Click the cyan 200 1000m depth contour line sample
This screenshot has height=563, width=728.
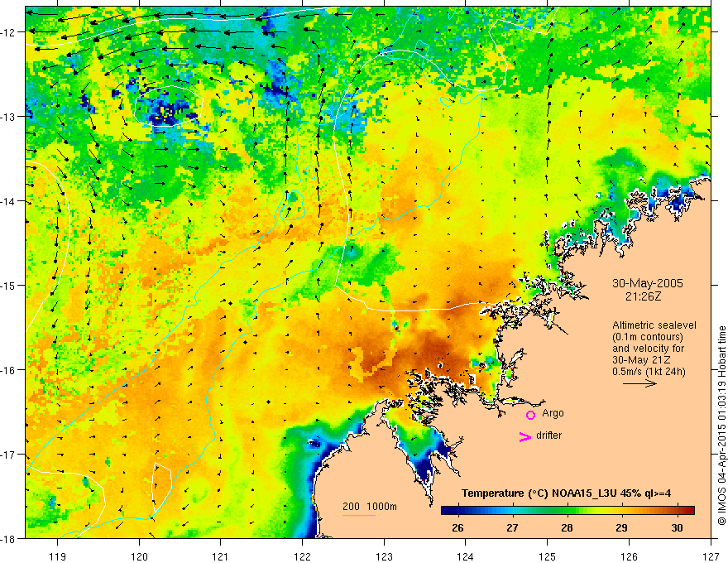coord(359,515)
